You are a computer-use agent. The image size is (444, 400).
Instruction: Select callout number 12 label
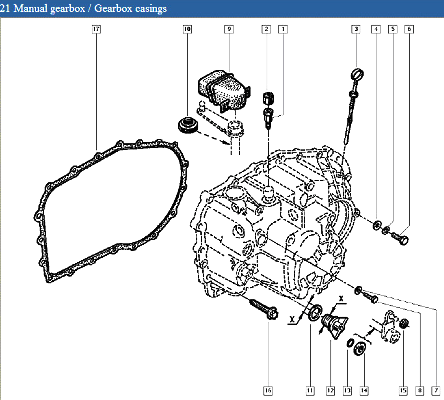coord(330,390)
